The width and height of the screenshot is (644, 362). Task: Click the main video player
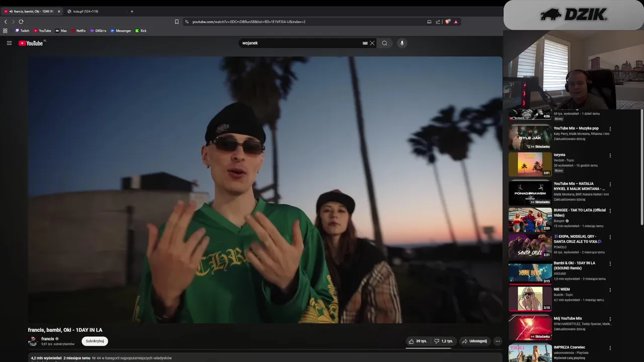pos(265,190)
